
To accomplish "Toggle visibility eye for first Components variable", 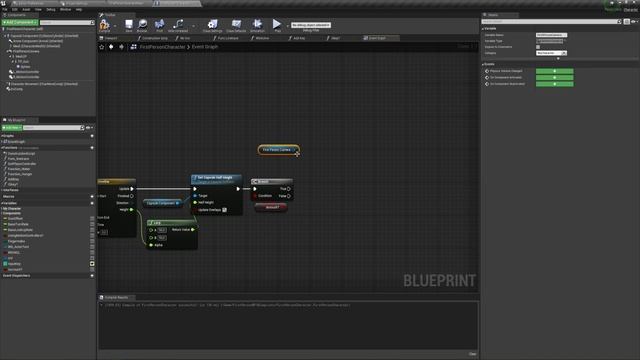I will 92,219.
